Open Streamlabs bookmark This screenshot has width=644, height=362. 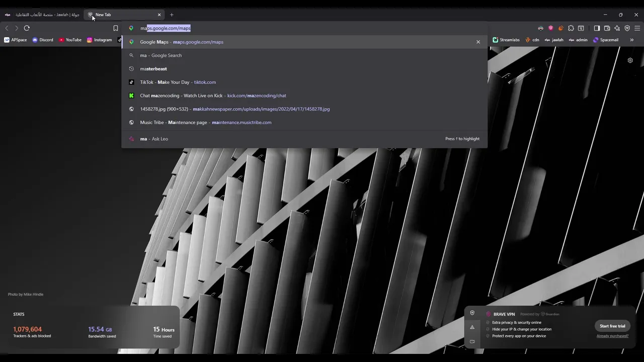tap(506, 40)
